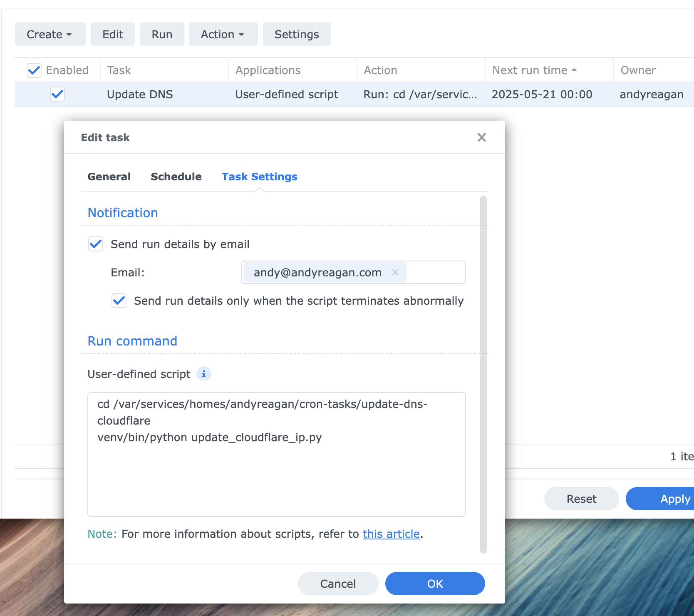Switch to the Schedule tab

(176, 176)
